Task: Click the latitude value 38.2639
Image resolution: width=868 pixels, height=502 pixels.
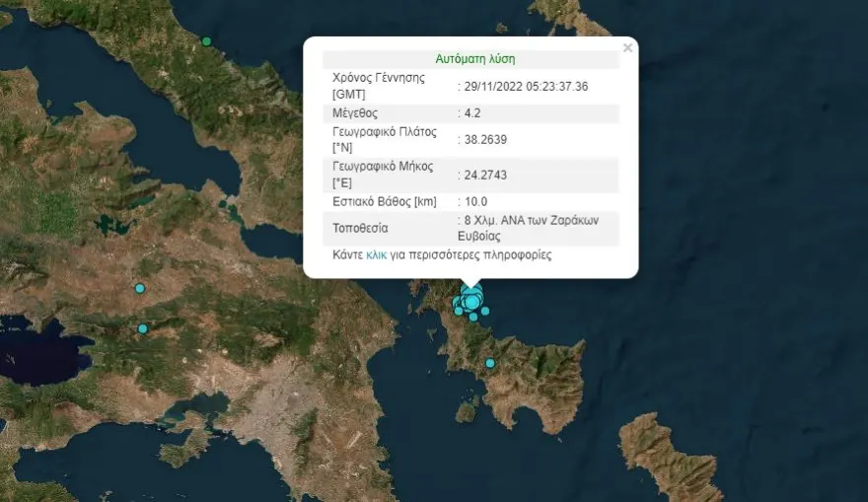Action: pyautogui.click(x=485, y=139)
